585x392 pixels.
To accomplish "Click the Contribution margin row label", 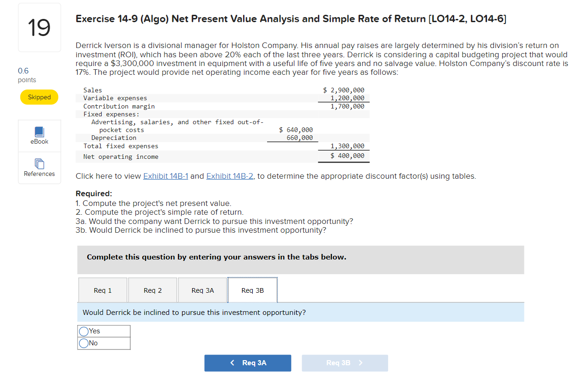I will (119, 106).
